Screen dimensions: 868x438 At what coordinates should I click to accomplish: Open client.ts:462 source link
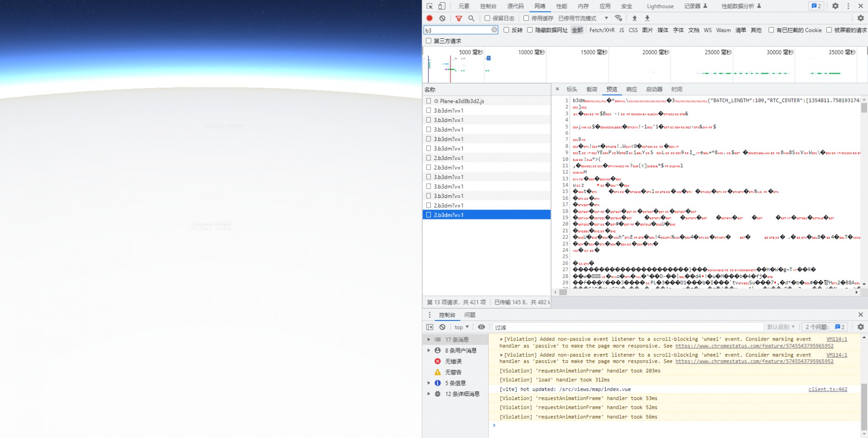827,389
